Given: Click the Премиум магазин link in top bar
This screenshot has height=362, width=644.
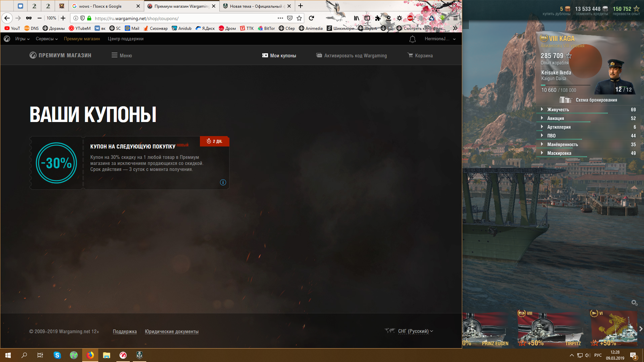Looking at the screenshot, I should pyautogui.click(x=82, y=39).
